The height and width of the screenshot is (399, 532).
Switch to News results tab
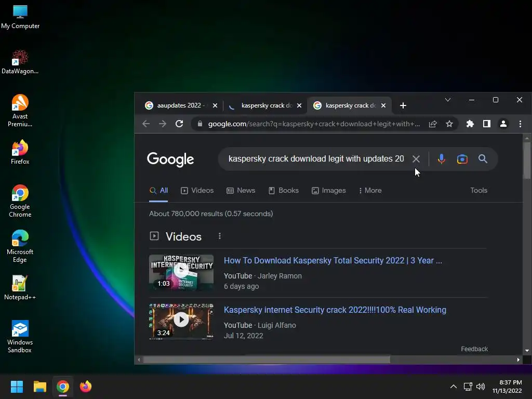tap(241, 190)
